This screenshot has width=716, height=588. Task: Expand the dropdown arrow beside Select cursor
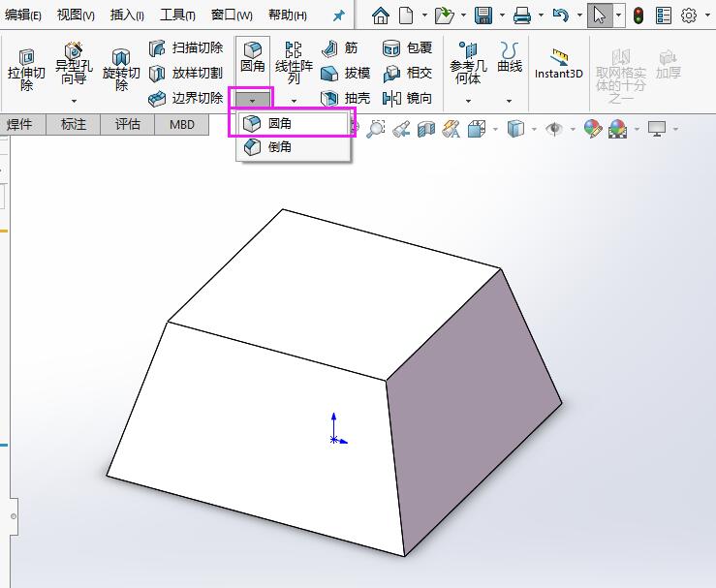619,15
